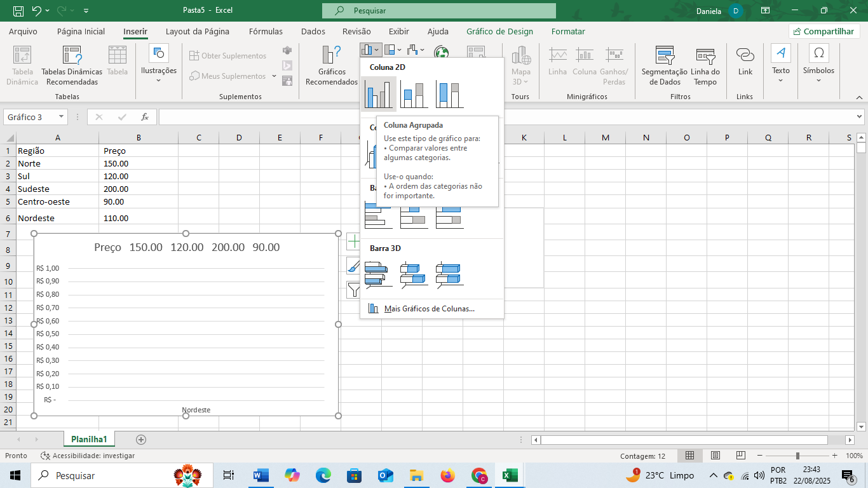
Task: Open the hierarchy chart dropdown
Action: point(394,50)
